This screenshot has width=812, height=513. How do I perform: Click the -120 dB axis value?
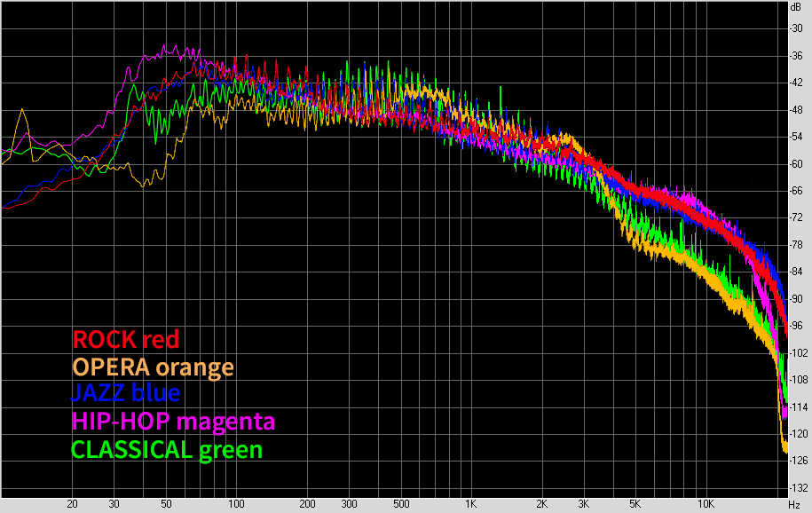pos(799,434)
